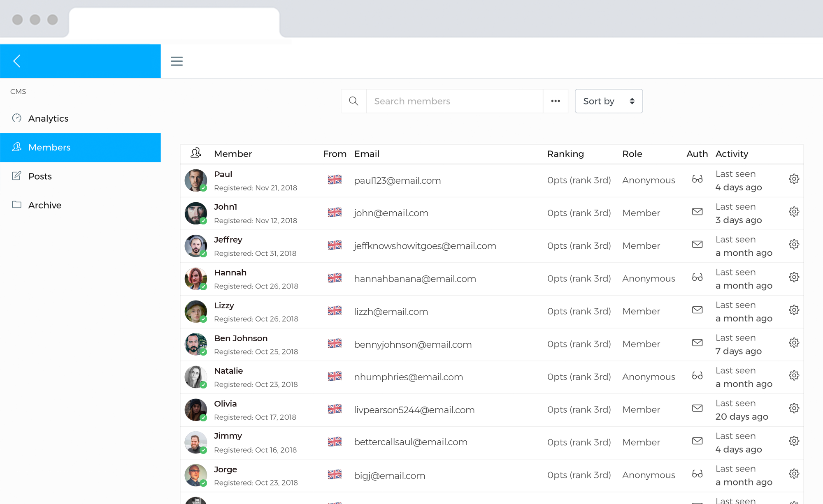Open Archive in the sidebar
Screen dimensions: 823x504
pyautogui.click(x=44, y=205)
